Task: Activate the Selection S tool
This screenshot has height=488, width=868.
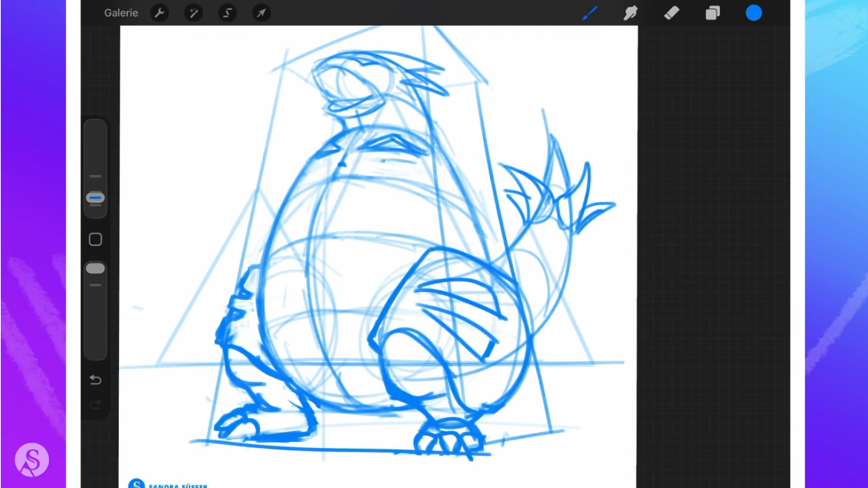Action: point(227,13)
